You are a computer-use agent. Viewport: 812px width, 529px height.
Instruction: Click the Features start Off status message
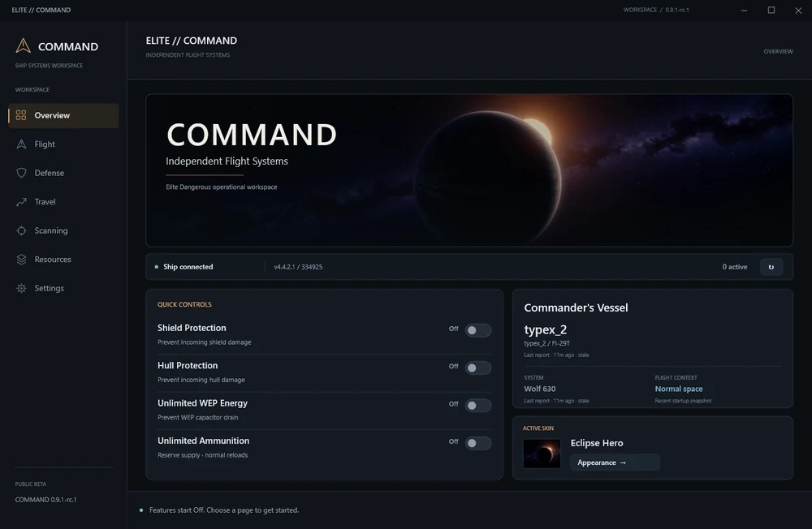point(224,510)
